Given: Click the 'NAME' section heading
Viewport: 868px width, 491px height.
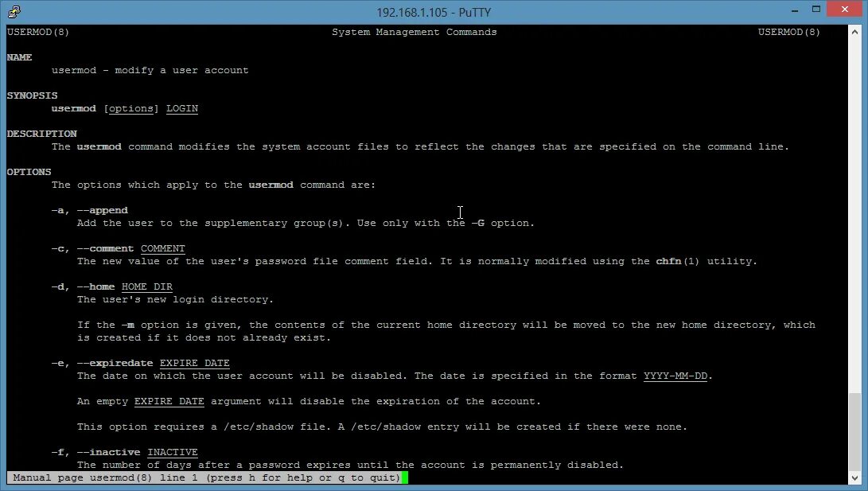Looking at the screenshot, I should pos(19,57).
